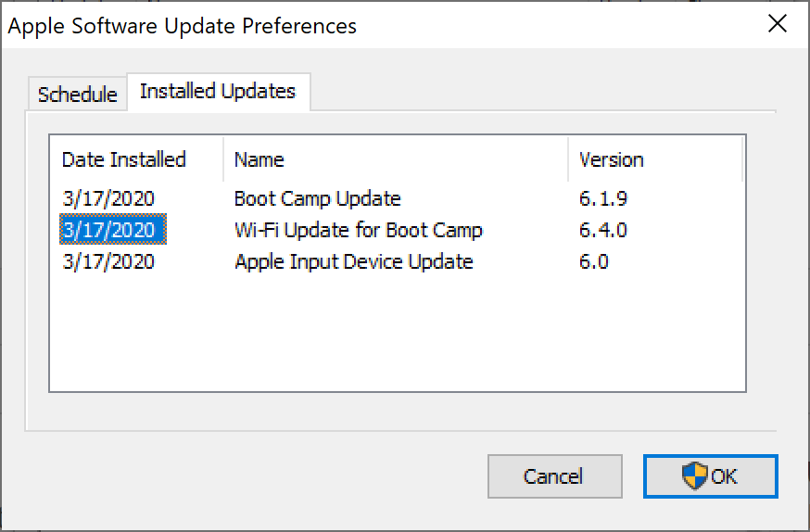This screenshot has width=810, height=532.
Task: Click the last row's 3/17/2020 date
Action: click(108, 261)
